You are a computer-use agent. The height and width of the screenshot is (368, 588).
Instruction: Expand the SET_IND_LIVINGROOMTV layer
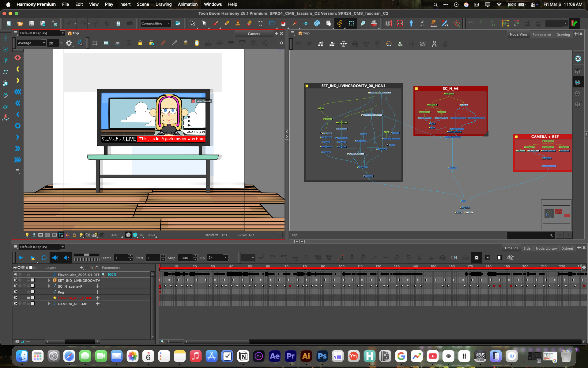point(49,280)
